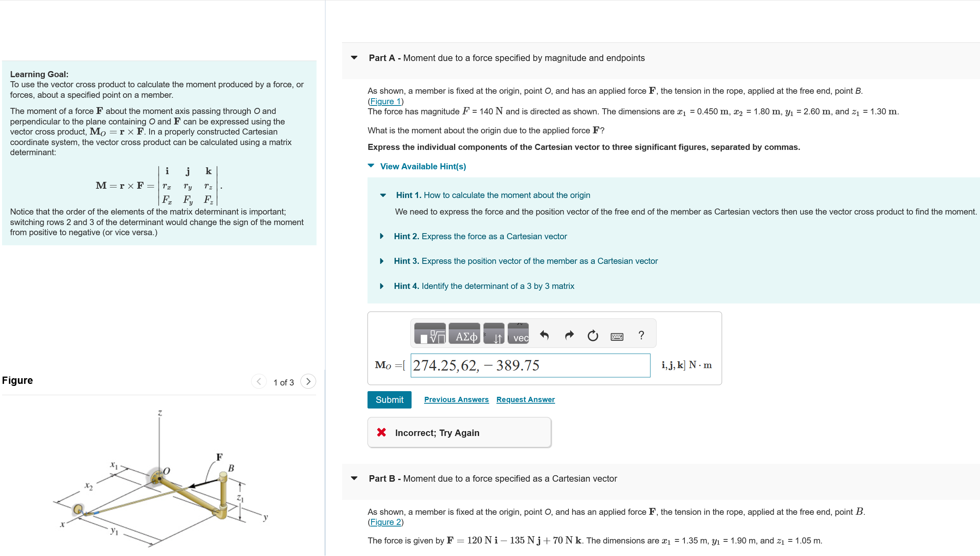
Task: Open the Greek symbols ΑΣφ palette
Action: click(x=465, y=334)
